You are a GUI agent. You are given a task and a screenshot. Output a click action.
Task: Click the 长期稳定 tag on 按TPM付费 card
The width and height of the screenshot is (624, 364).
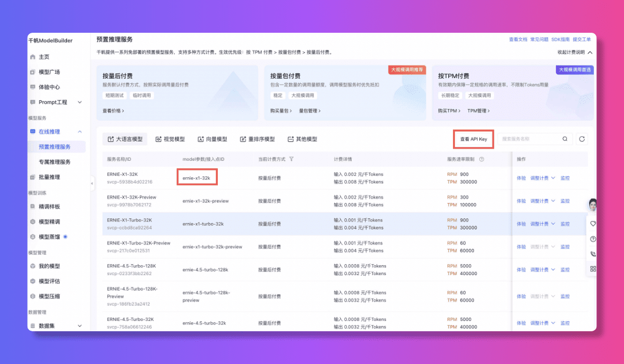[450, 96]
